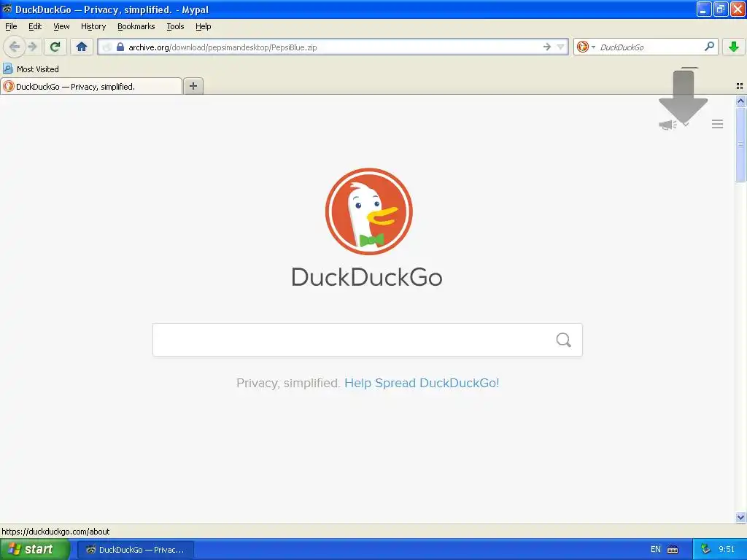747x560 pixels.
Task: Click into the archive.org address bar
Action: tap(333, 47)
